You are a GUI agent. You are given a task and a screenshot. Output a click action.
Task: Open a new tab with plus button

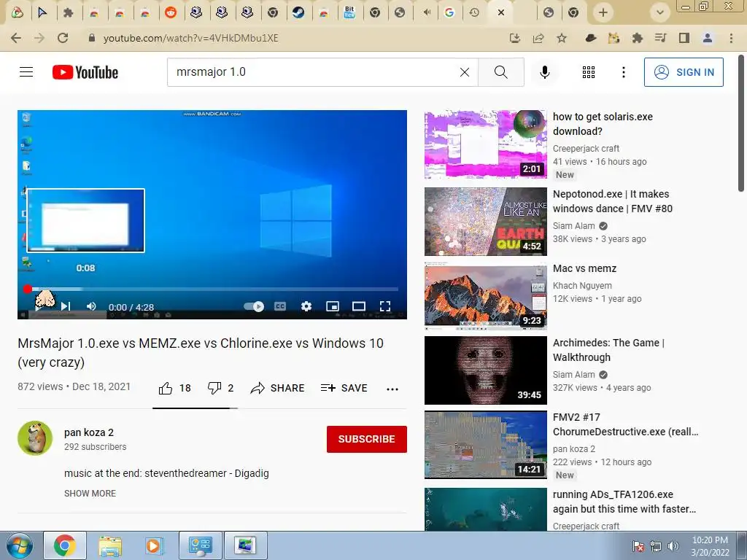coord(603,12)
